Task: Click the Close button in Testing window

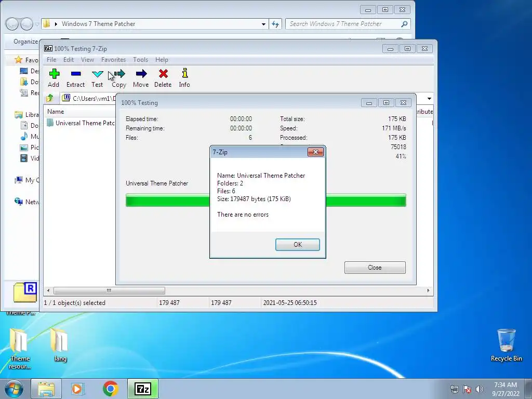Action: click(x=375, y=268)
